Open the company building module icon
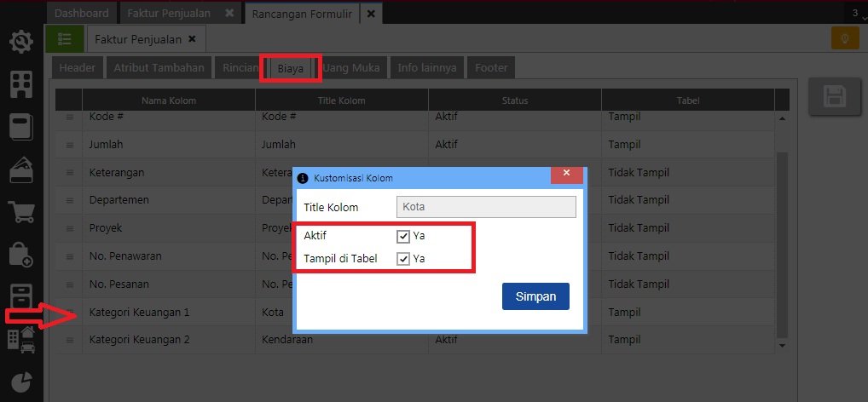868x402 pixels. [21, 83]
